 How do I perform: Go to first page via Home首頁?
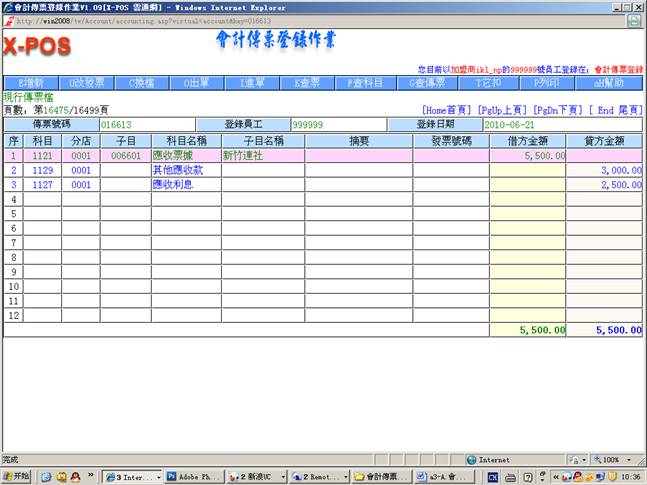coord(445,110)
